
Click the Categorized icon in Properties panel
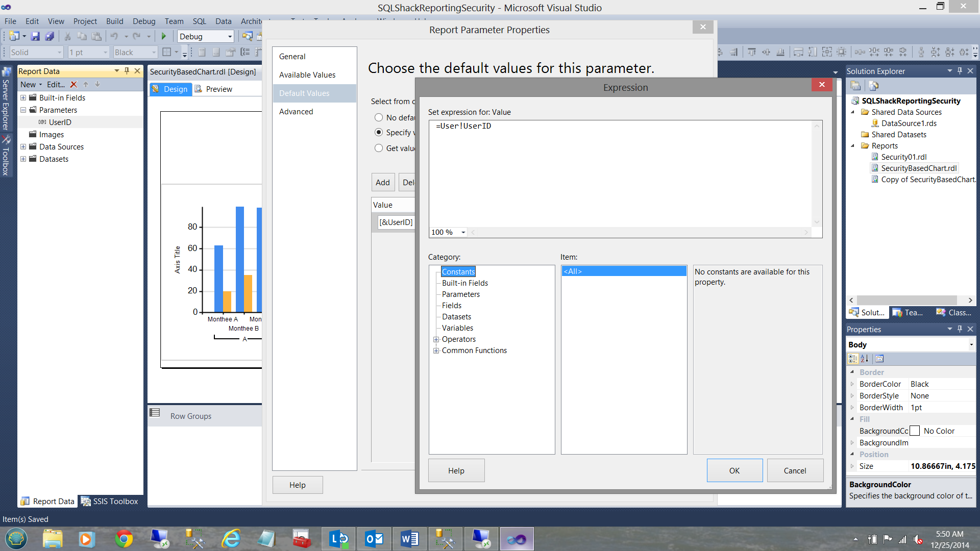pos(853,359)
